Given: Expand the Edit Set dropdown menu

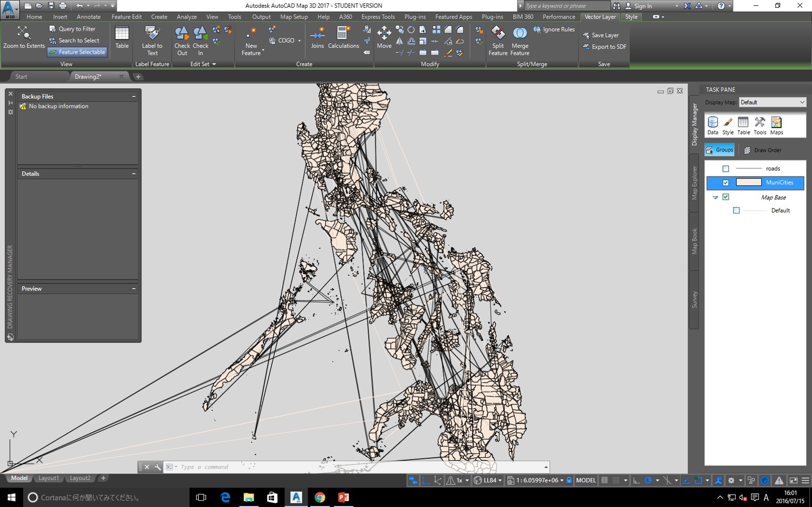Looking at the screenshot, I should point(215,63).
